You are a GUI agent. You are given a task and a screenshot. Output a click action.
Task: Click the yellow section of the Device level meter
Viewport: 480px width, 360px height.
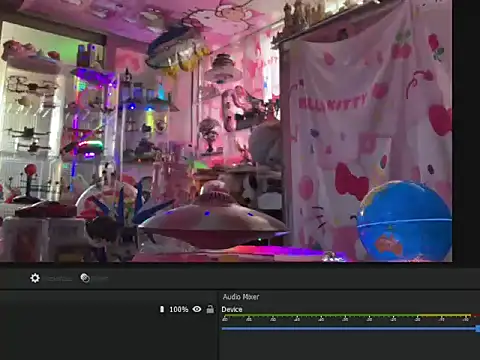point(444,315)
